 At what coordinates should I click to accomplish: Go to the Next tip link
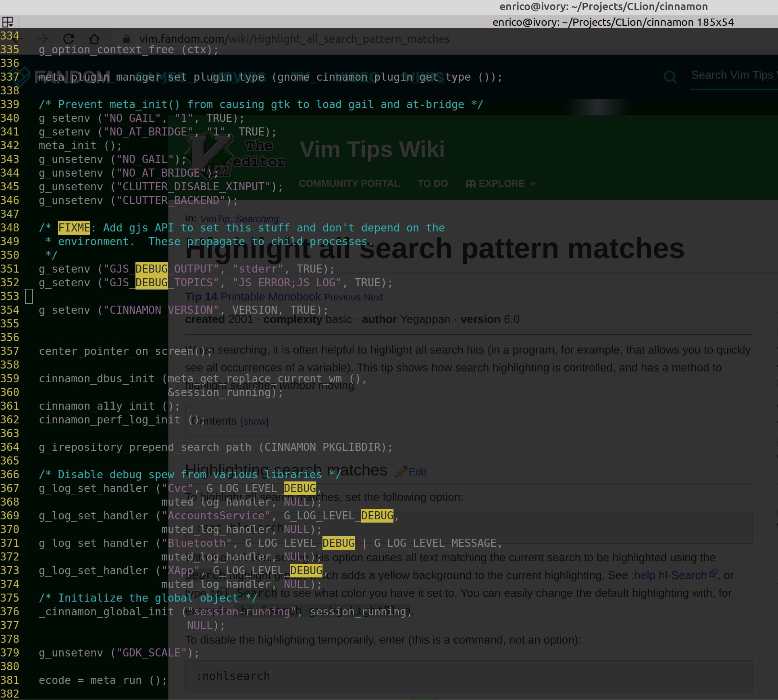[373, 297]
